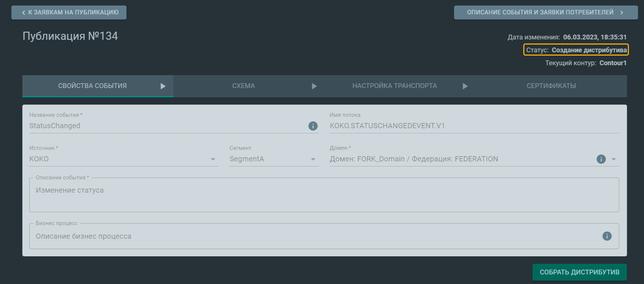Open Описание события и заявки потребителей

(545, 13)
